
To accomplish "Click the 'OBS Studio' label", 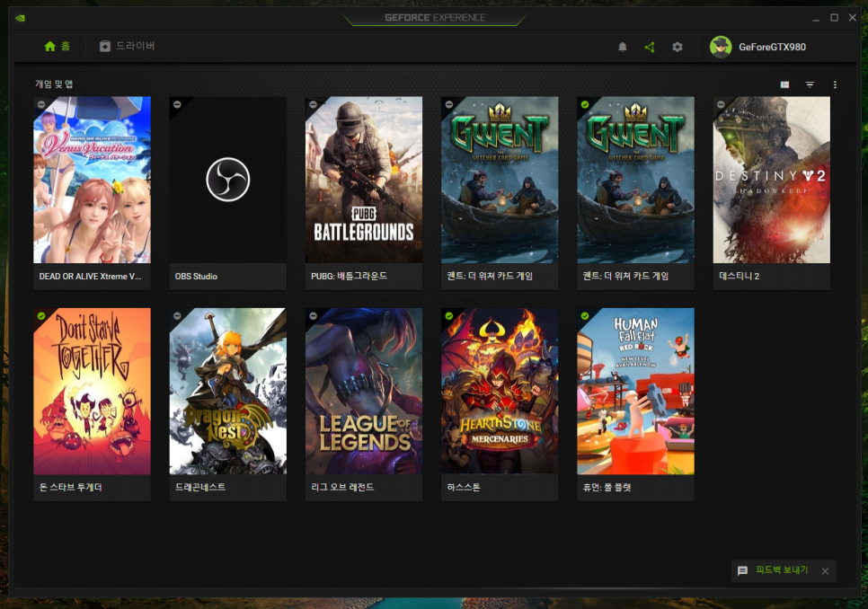I will point(196,276).
